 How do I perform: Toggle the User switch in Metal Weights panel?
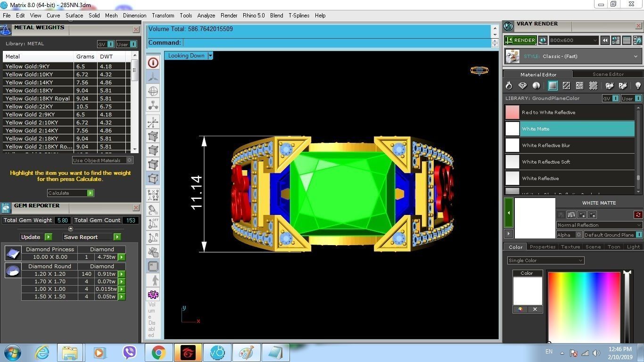[x=126, y=44]
